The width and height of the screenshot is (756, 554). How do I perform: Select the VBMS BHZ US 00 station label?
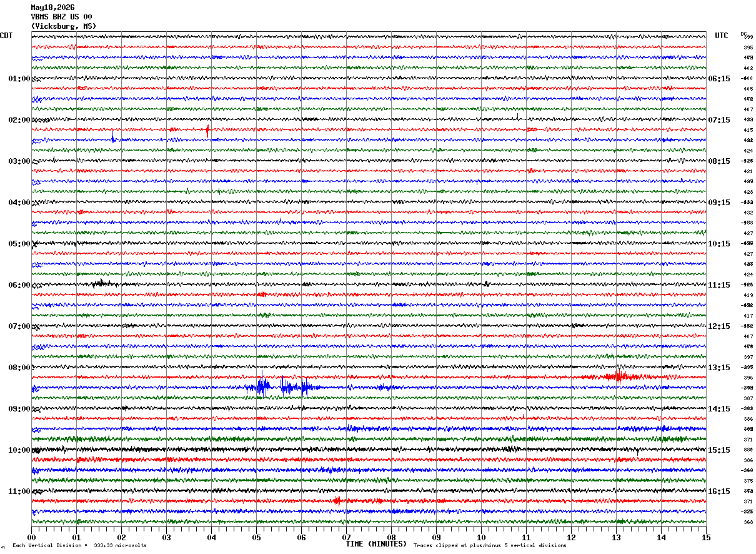coord(61,17)
